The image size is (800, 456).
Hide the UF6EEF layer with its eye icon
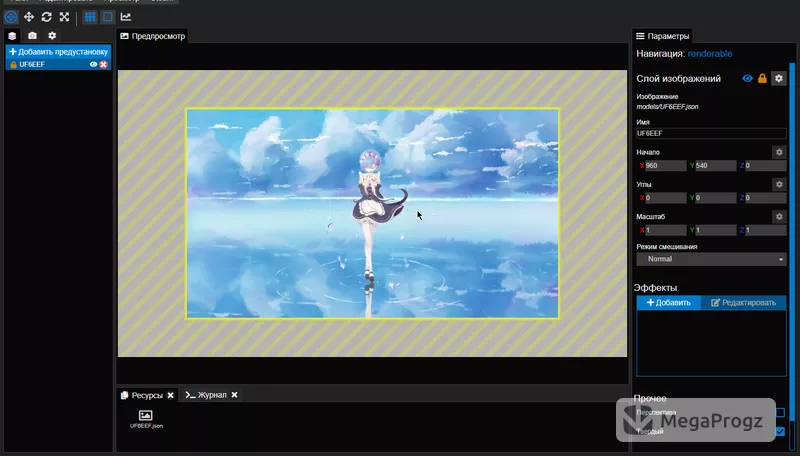coord(93,64)
